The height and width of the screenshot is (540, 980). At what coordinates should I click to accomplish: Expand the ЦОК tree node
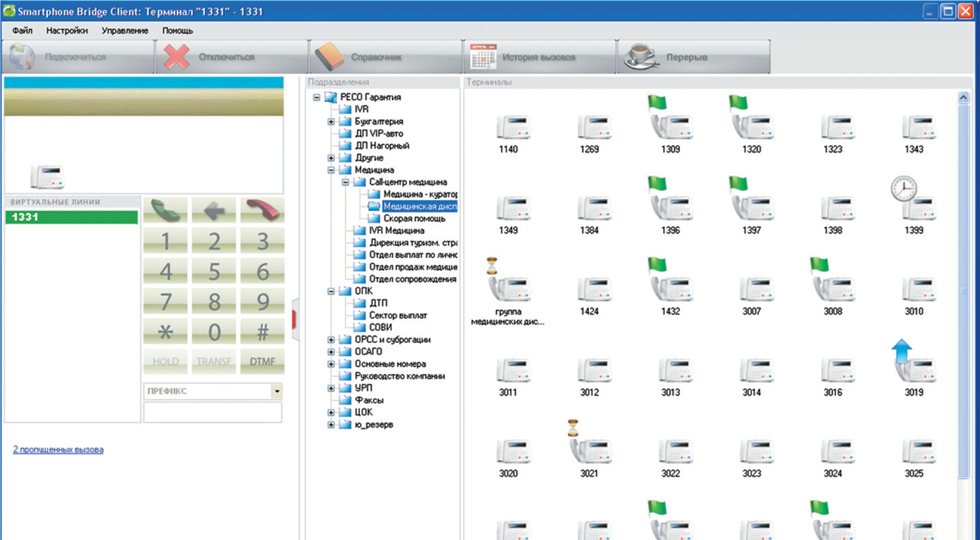tap(331, 412)
